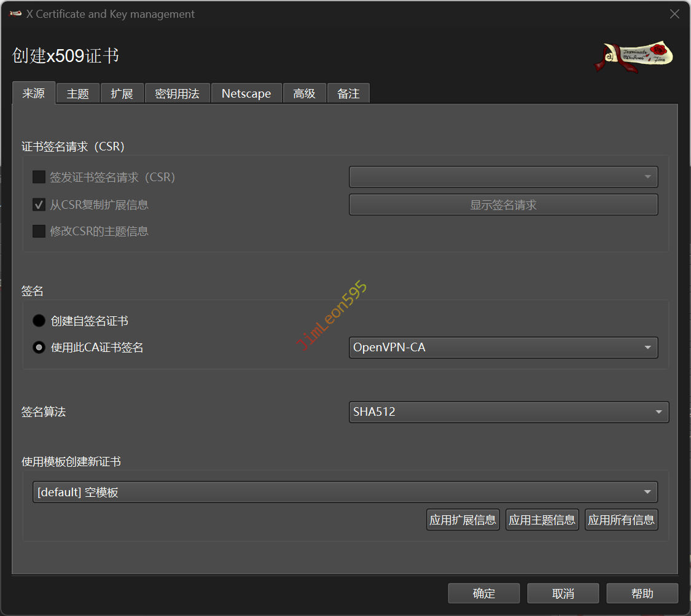The image size is (691, 616).
Task: Go to the Netscape tab
Action: click(246, 94)
